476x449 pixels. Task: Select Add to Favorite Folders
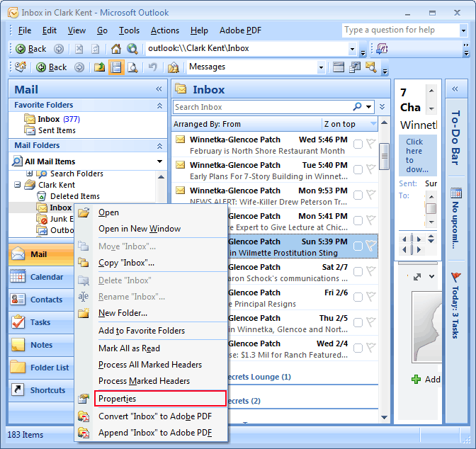click(x=142, y=330)
